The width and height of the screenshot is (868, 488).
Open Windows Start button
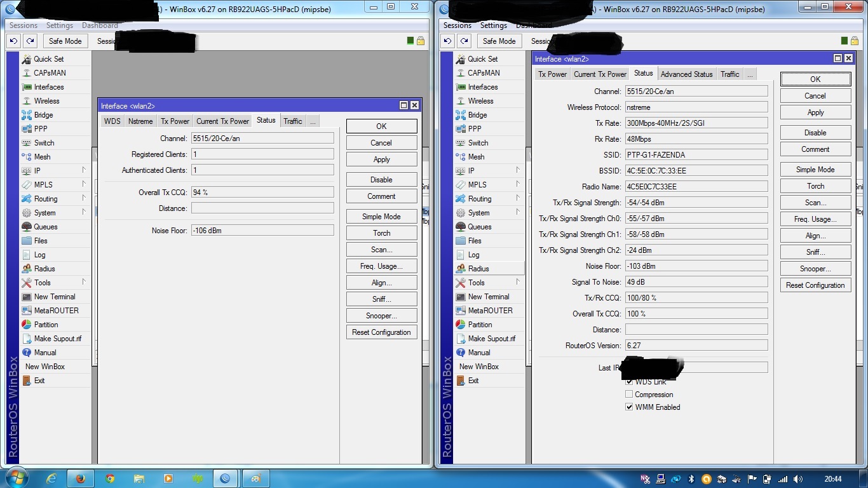click(15, 478)
